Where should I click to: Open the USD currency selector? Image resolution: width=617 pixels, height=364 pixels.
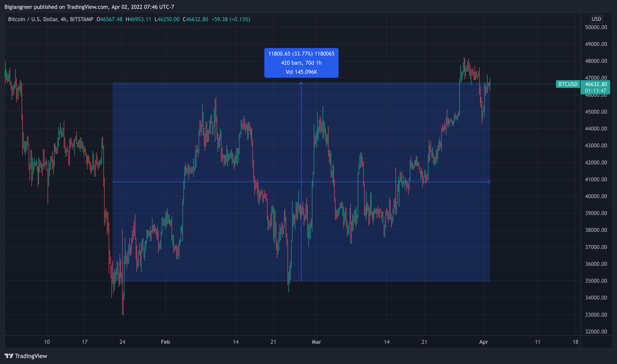596,19
